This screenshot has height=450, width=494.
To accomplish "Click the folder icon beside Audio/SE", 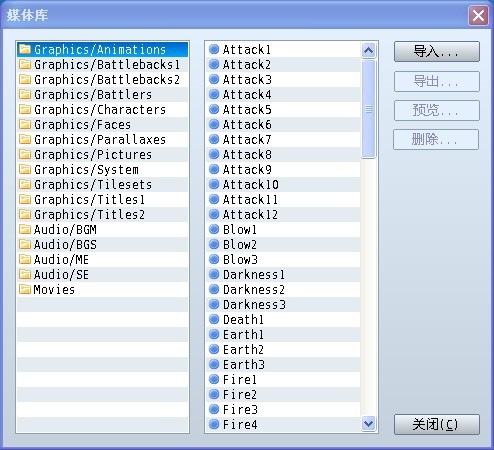I will (x=25, y=274).
